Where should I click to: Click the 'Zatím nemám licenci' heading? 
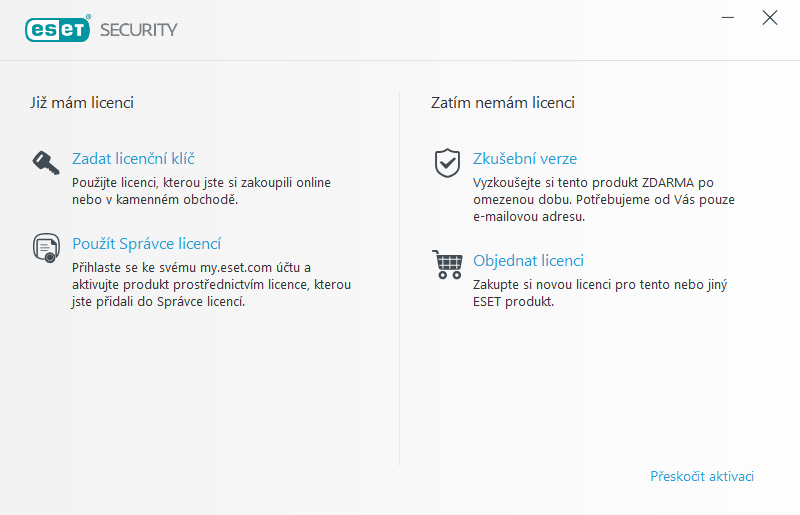coord(502,103)
